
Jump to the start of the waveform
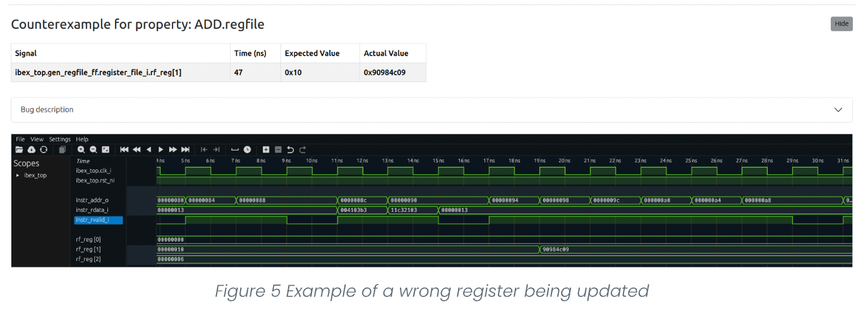pos(124,150)
